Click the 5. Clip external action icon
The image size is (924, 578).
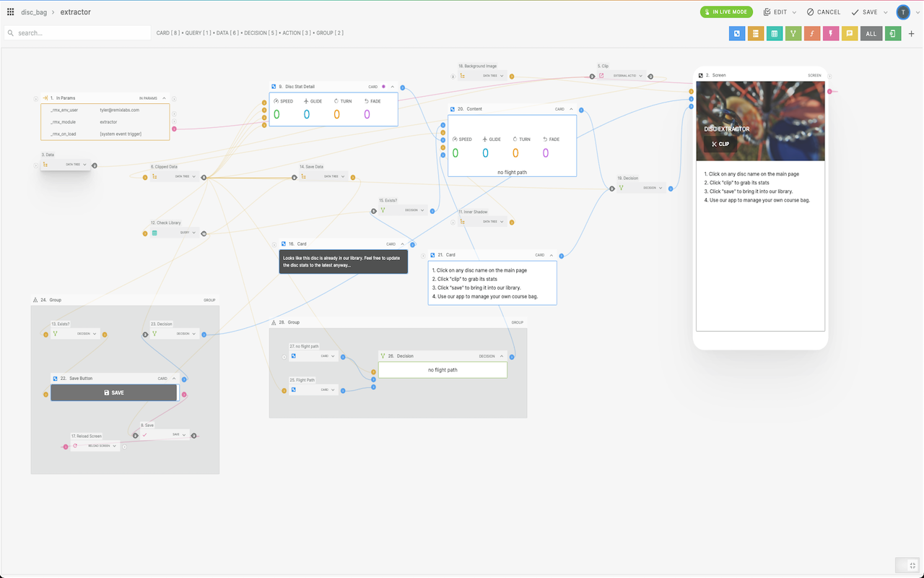coord(601,75)
